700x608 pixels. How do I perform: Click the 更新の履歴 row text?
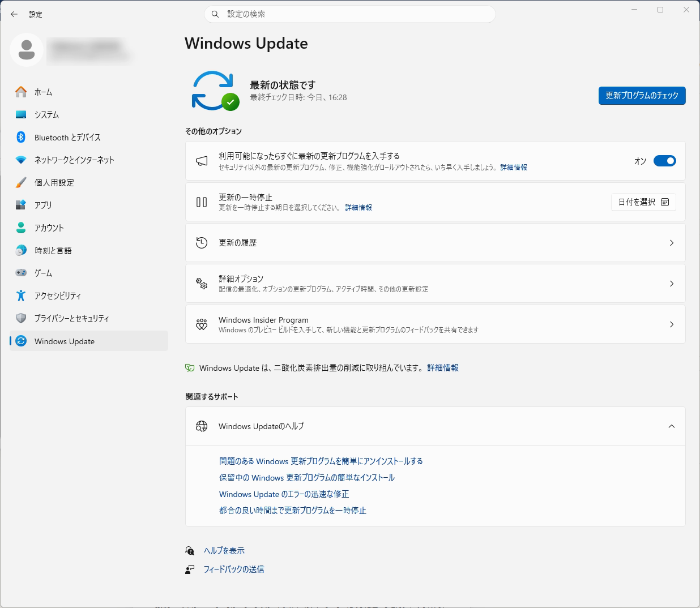tap(238, 243)
